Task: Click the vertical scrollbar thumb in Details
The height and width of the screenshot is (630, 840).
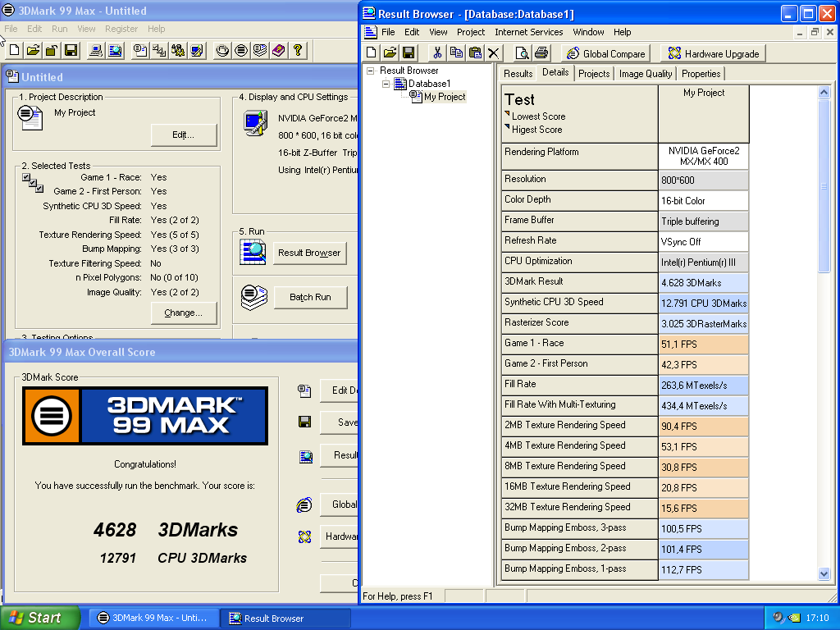Action: (824, 186)
